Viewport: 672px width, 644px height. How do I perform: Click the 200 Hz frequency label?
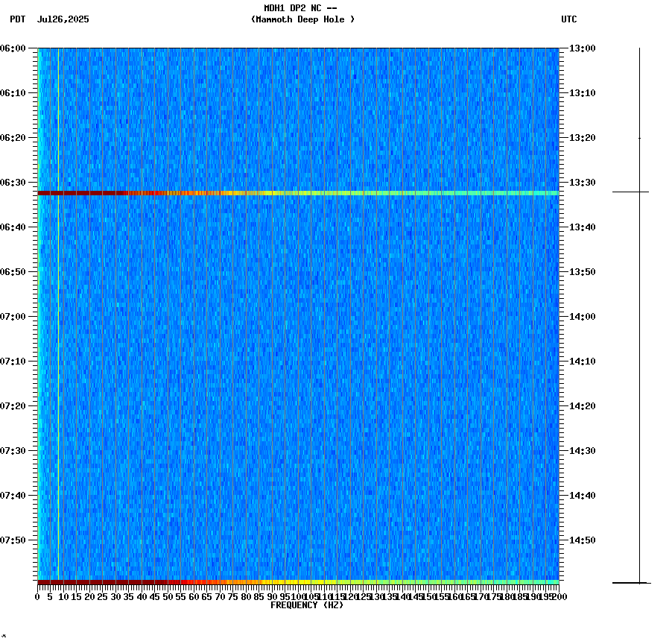560,597
